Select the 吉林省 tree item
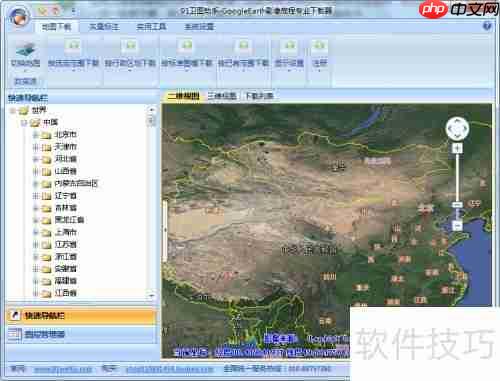Viewport: 500px width, 381px height. [66, 208]
